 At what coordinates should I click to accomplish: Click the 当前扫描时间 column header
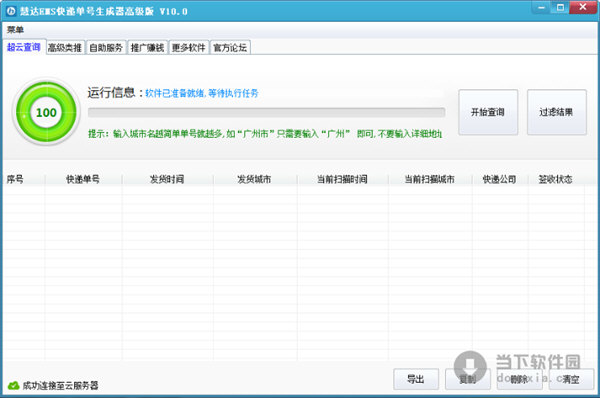click(342, 179)
